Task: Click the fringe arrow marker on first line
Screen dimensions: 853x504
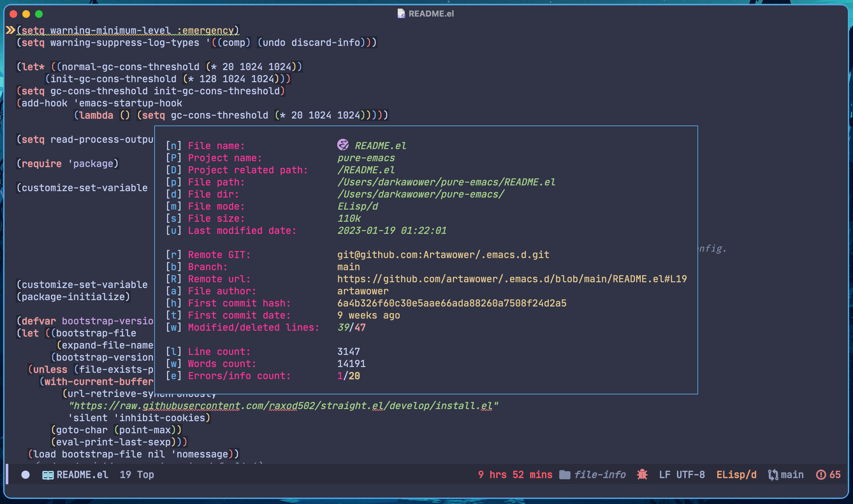Action: click(x=10, y=30)
